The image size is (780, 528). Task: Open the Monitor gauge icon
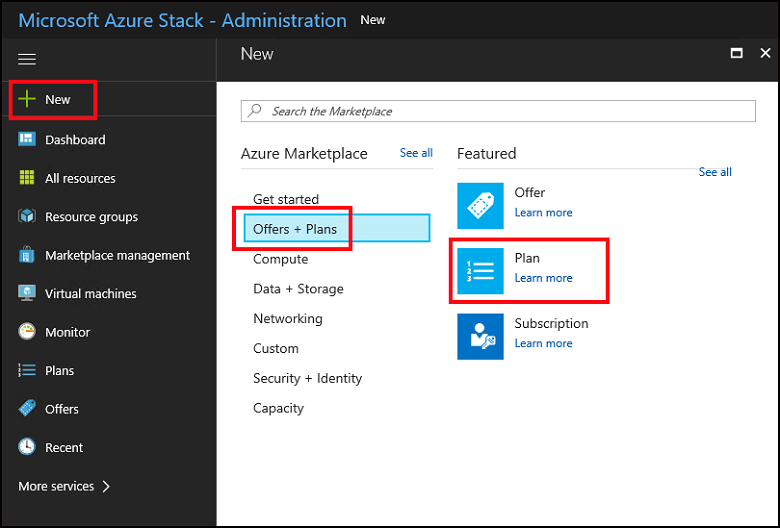[27, 332]
